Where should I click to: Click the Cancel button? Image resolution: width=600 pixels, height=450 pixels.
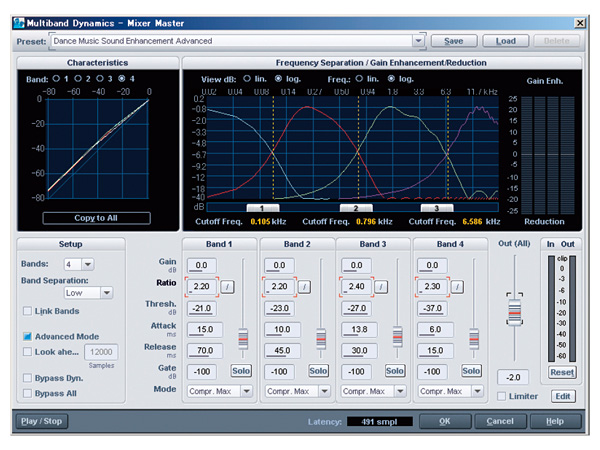500,421
